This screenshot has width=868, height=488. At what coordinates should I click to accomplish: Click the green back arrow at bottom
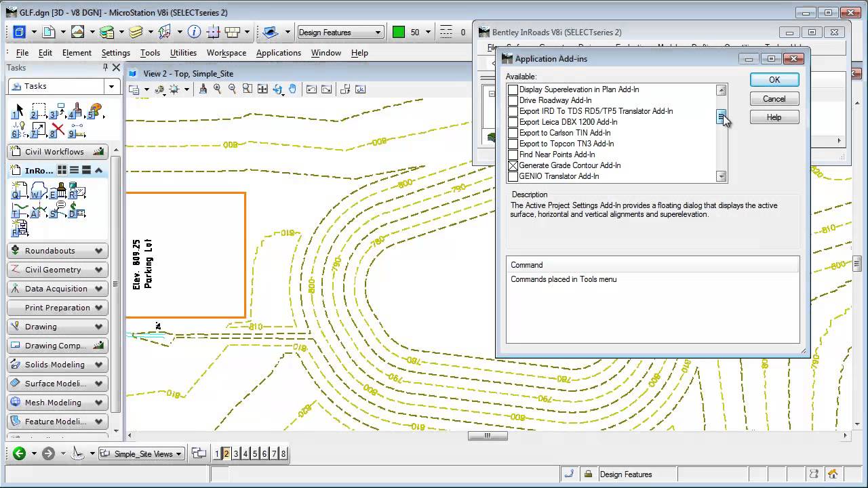coord(19,453)
